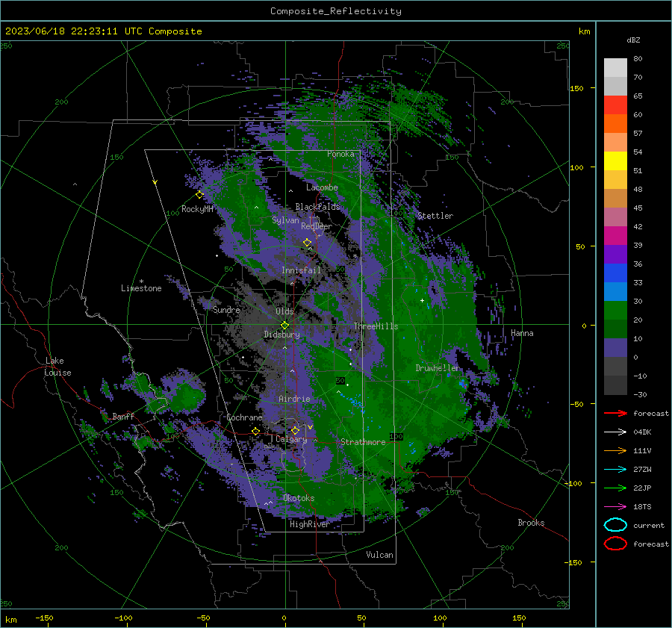Click the RockyMH city label
Viewport: 672px width, 628px height.
197,209
